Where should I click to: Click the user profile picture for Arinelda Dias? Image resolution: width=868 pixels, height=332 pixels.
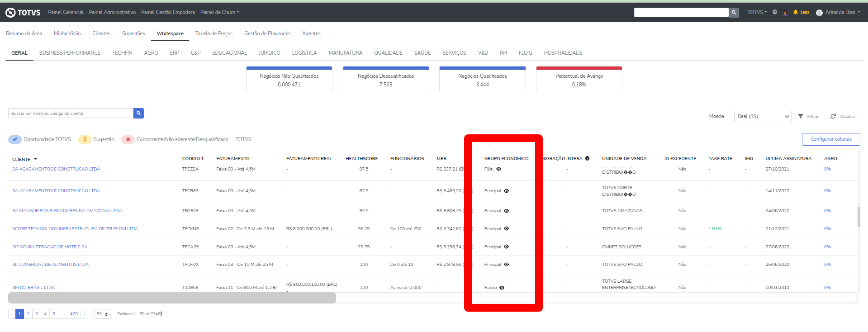pyautogui.click(x=819, y=13)
